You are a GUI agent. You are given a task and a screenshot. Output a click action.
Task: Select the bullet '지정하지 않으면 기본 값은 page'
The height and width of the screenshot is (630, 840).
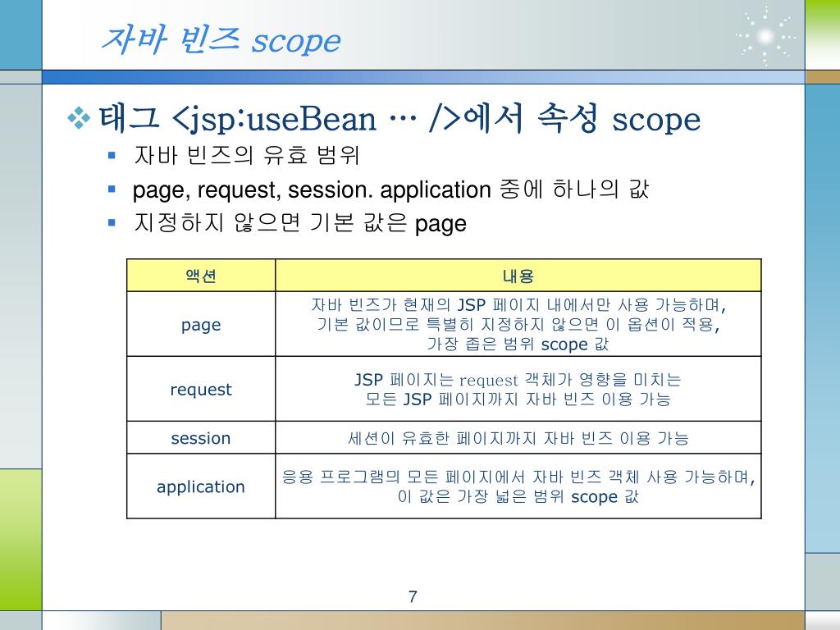300,223
